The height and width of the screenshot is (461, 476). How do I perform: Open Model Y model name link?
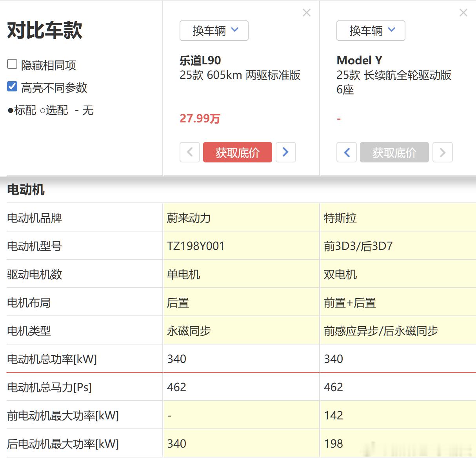coord(360,60)
